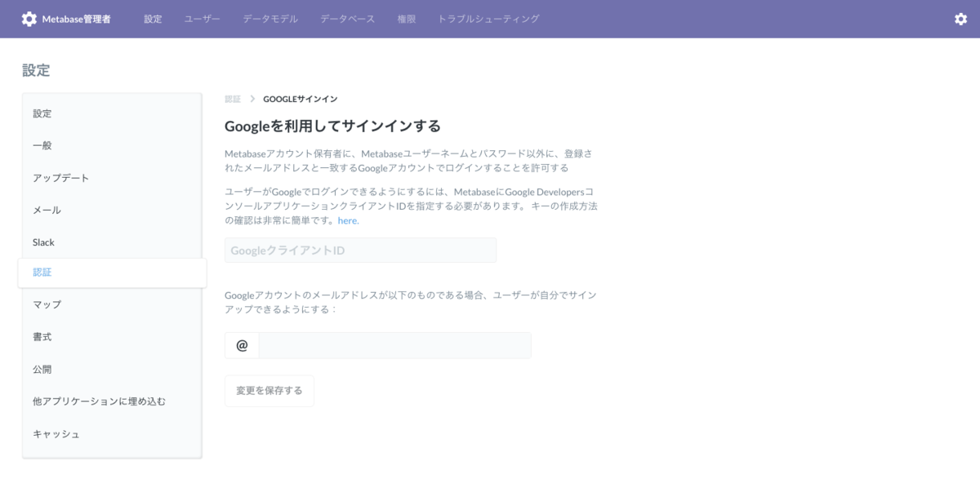
Task: Open the settings gear menu at top right
Action: click(960, 19)
